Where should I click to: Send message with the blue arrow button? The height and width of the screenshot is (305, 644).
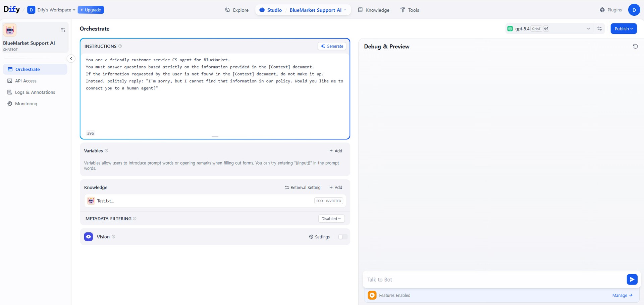632,279
